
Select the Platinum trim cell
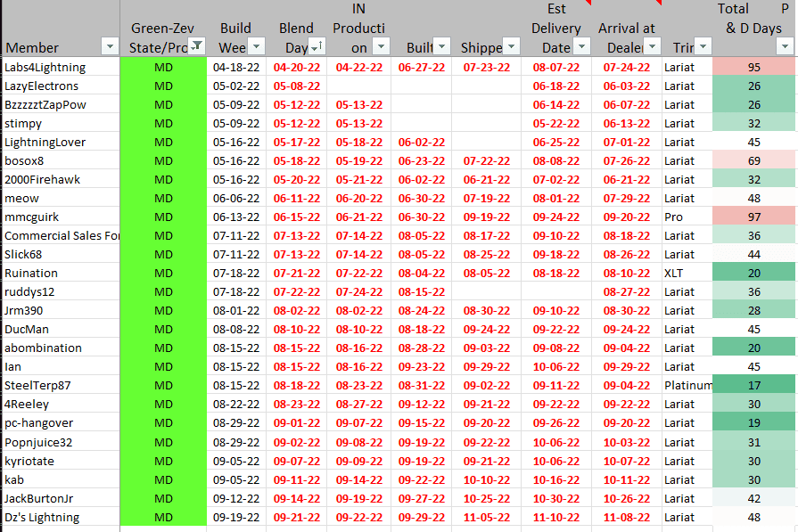(687, 385)
